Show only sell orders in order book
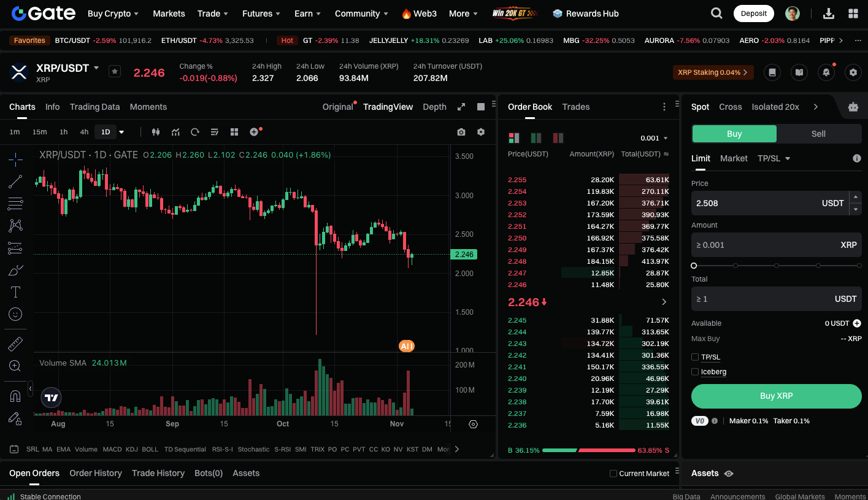The image size is (868, 500). [558, 138]
